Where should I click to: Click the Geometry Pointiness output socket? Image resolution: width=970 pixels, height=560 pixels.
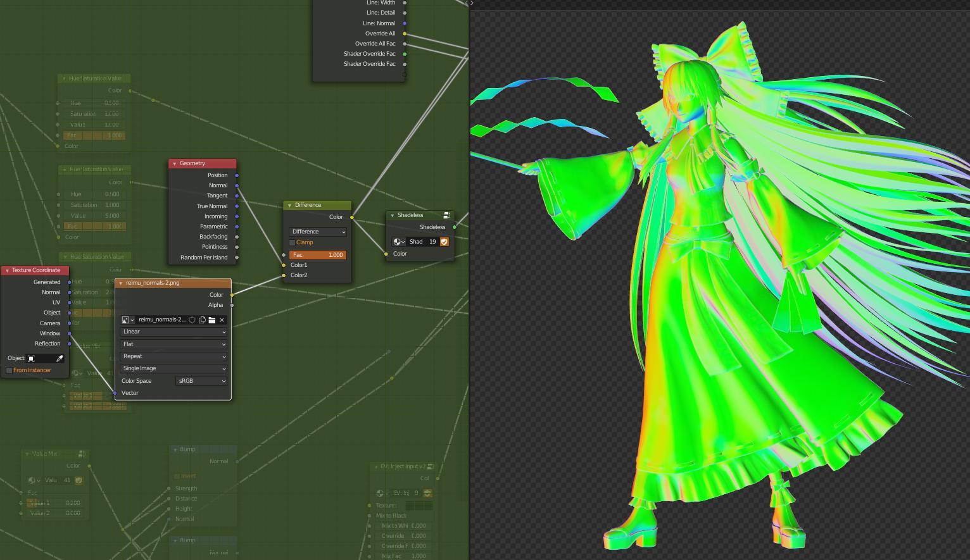[x=237, y=247]
